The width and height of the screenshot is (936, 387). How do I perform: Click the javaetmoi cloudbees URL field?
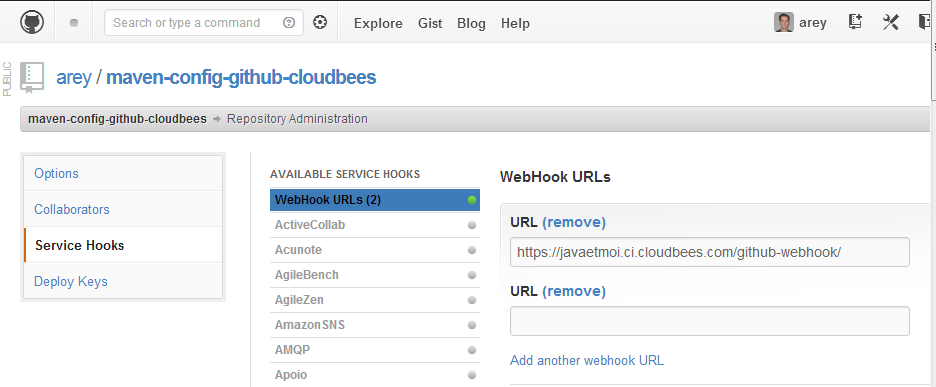[710, 252]
